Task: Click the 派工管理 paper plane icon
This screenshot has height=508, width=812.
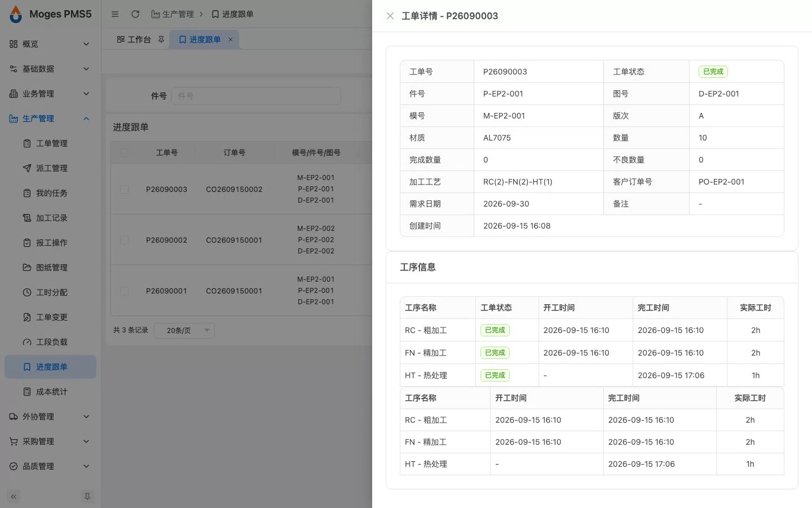Action: [27, 168]
